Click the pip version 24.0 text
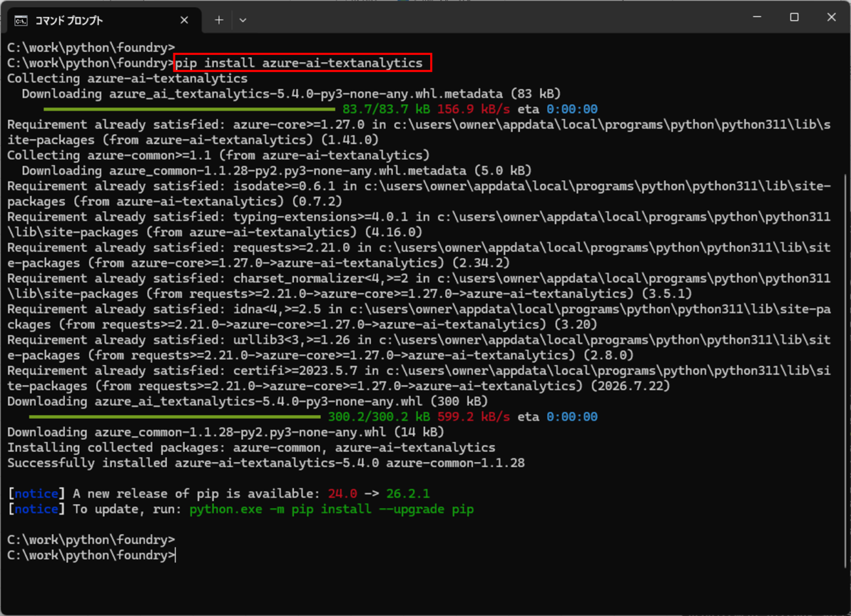The width and height of the screenshot is (851, 616). point(342,494)
